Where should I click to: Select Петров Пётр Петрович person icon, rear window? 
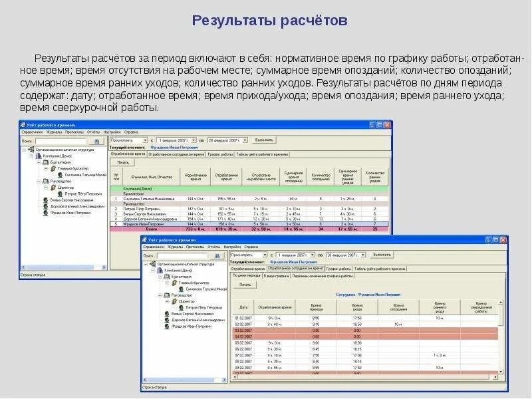(x=61, y=194)
